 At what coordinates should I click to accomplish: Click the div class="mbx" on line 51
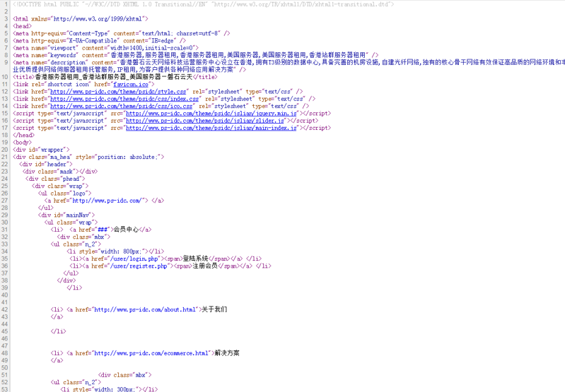point(124,375)
